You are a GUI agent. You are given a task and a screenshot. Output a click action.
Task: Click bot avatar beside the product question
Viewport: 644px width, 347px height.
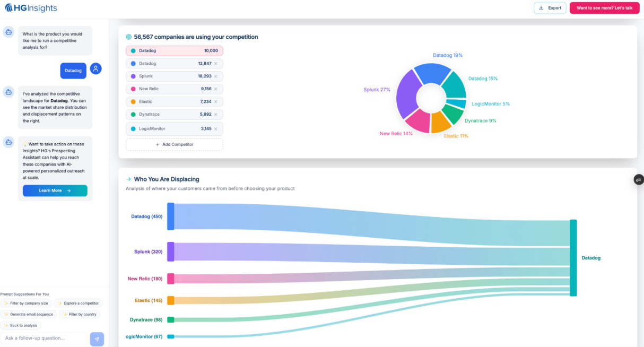(8, 32)
